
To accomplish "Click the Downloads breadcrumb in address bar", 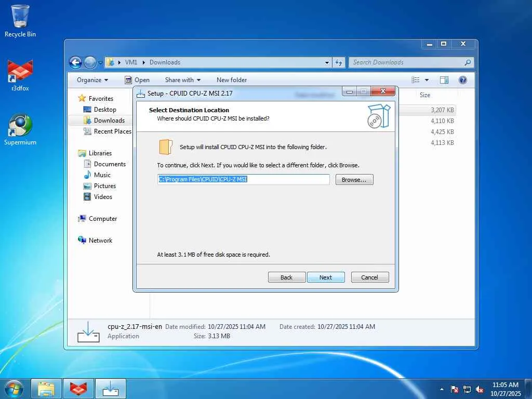I will coord(165,62).
